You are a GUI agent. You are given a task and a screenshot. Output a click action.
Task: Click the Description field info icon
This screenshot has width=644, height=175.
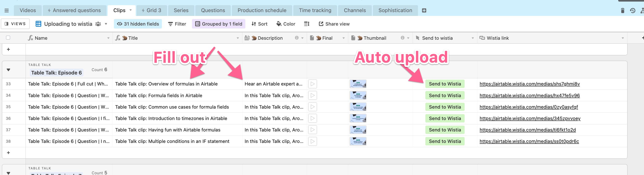click(296, 38)
